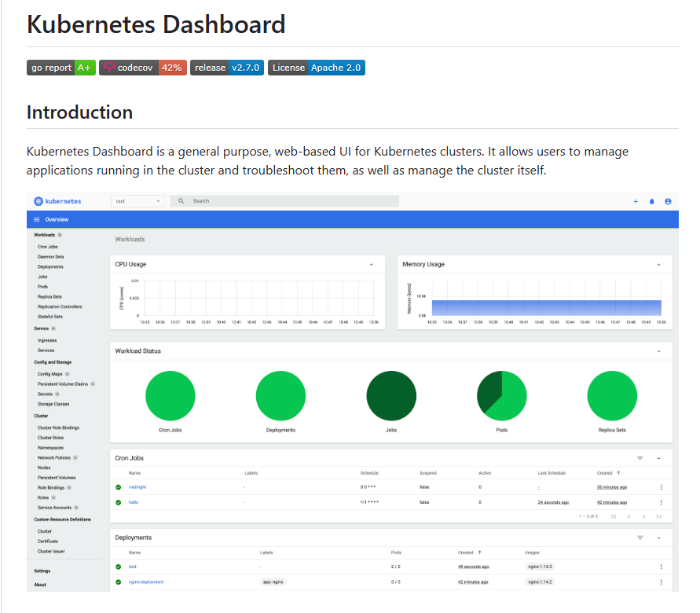The height and width of the screenshot is (613, 700).
Task: Go to next page in Cron Jobs pagination
Action: click(643, 516)
